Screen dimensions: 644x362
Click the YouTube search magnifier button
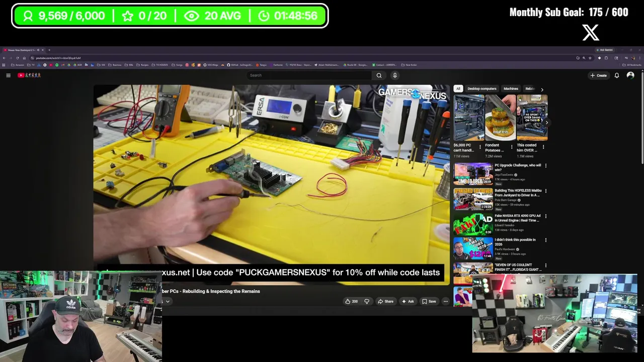coord(379,75)
